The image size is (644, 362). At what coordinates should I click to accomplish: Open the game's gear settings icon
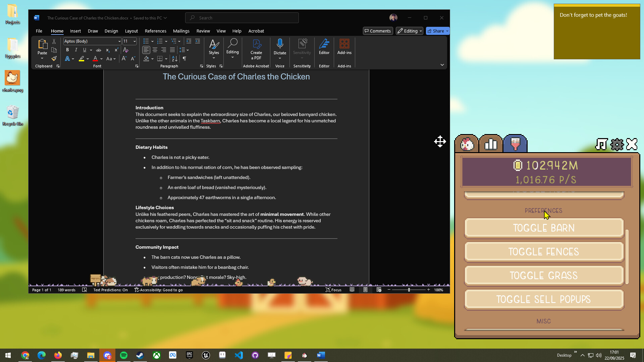pos(617,144)
